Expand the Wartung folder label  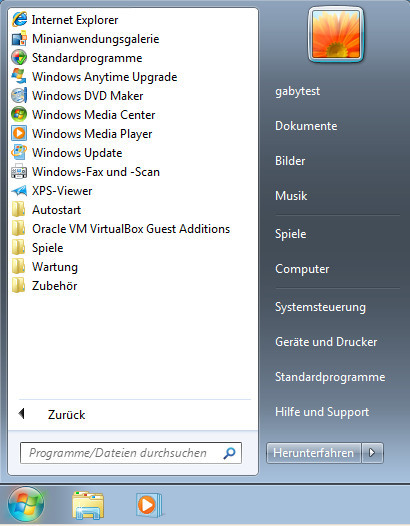[x=55, y=267]
